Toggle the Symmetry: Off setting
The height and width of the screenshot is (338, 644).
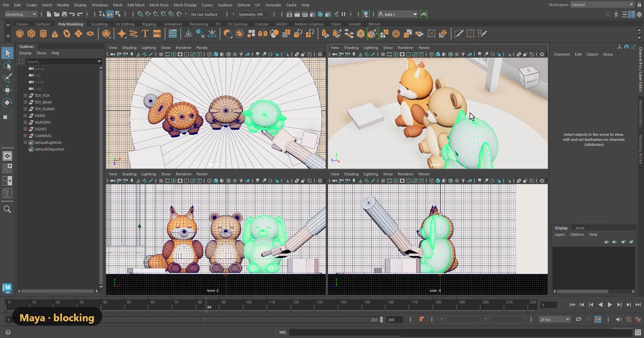(253, 14)
